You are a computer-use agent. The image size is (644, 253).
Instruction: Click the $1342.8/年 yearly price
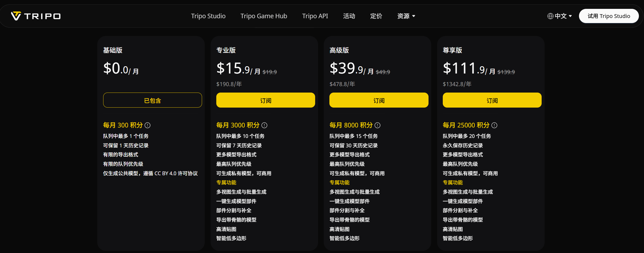click(x=457, y=84)
